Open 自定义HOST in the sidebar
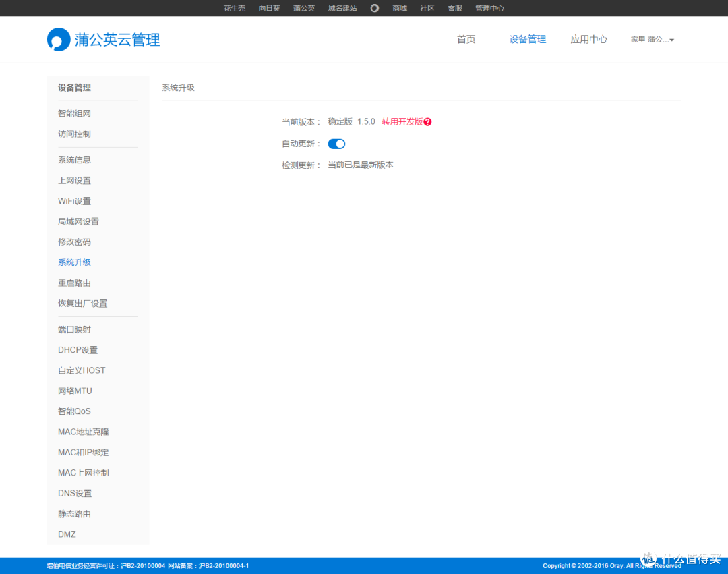This screenshot has height=574, width=728. click(82, 370)
